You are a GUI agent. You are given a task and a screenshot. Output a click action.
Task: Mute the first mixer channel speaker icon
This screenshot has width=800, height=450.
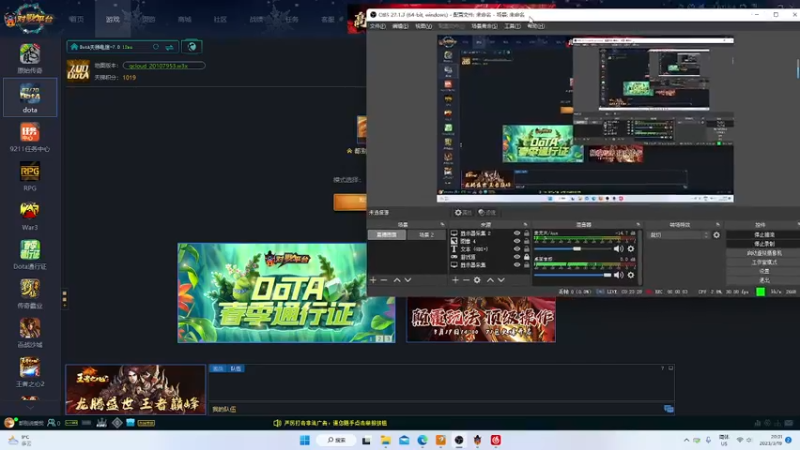tap(618, 249)
